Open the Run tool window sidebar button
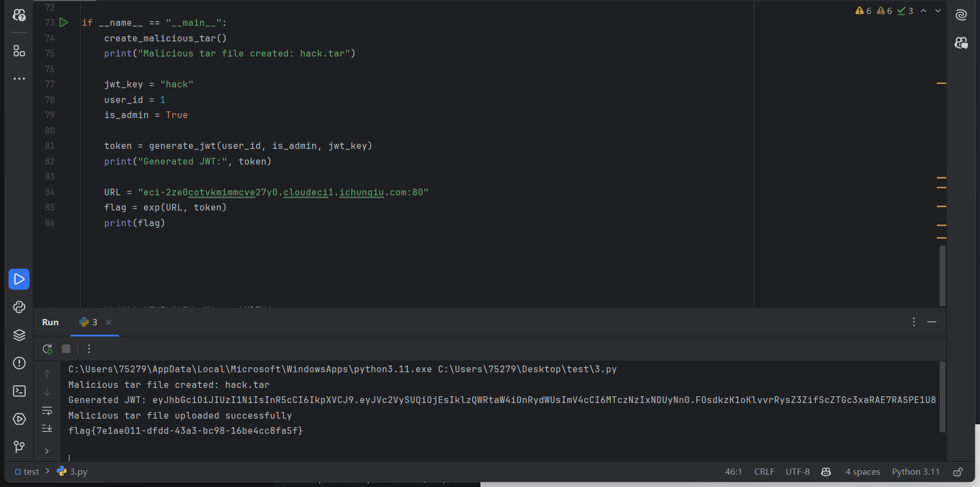980x487 pixels. [19, 279]
